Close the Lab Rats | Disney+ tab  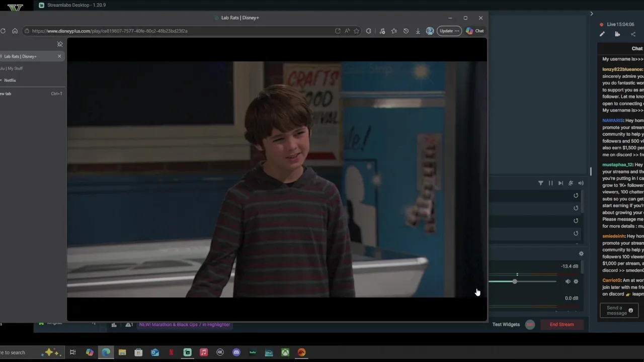coord(59,56)
